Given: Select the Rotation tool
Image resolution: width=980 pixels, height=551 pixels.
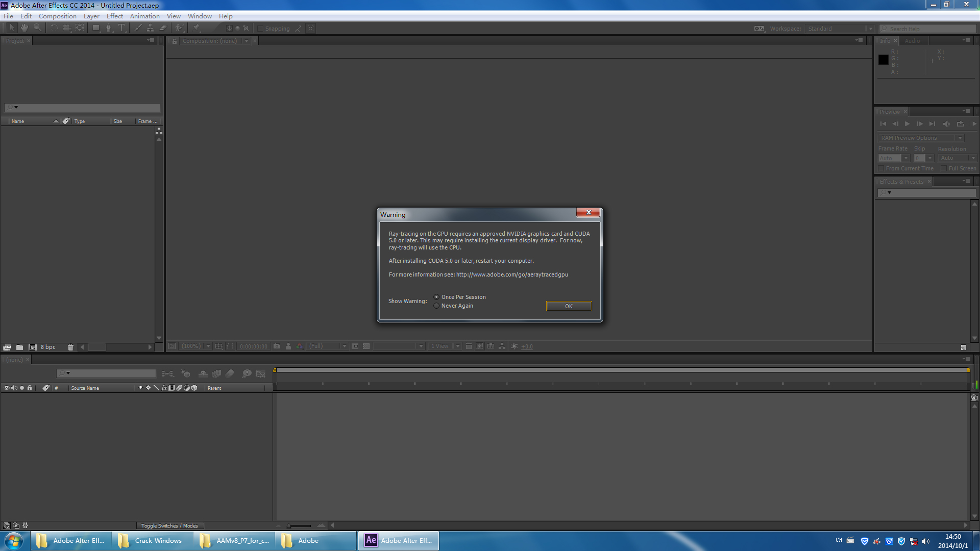Looking at the screenshot, I should click(x=54, y=28).
